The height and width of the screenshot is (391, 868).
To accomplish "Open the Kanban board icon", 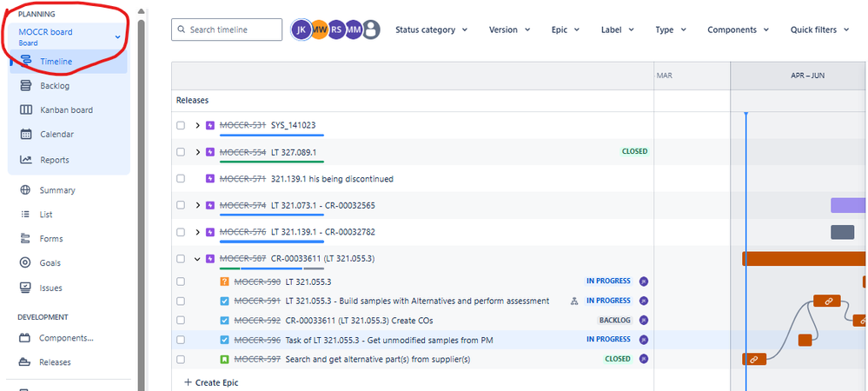I will pos(25,110).
